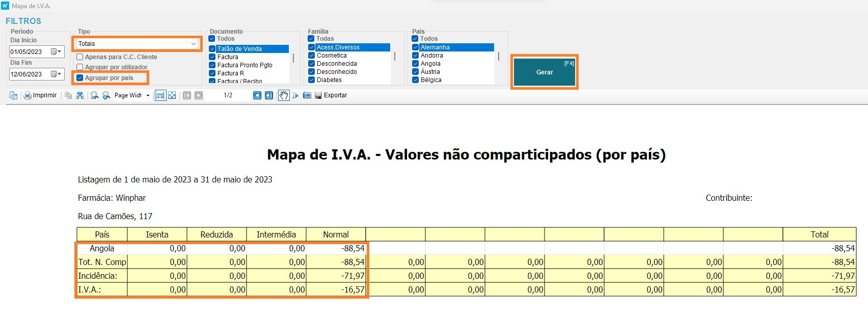Expand the Page Width zoom dropdown
The height and width of the screenshot is (318, 868).
coord(148,95)
